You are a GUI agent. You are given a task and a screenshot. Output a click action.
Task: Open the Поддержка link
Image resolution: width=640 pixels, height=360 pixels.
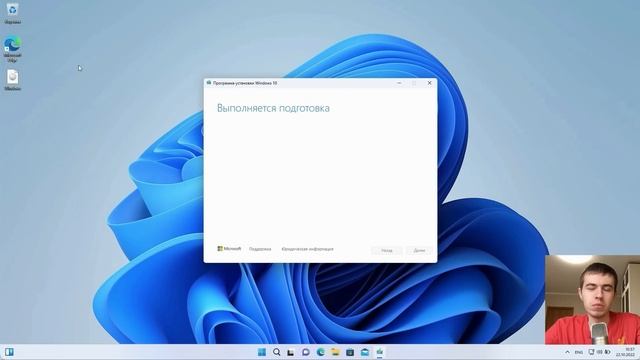point(260,249)
